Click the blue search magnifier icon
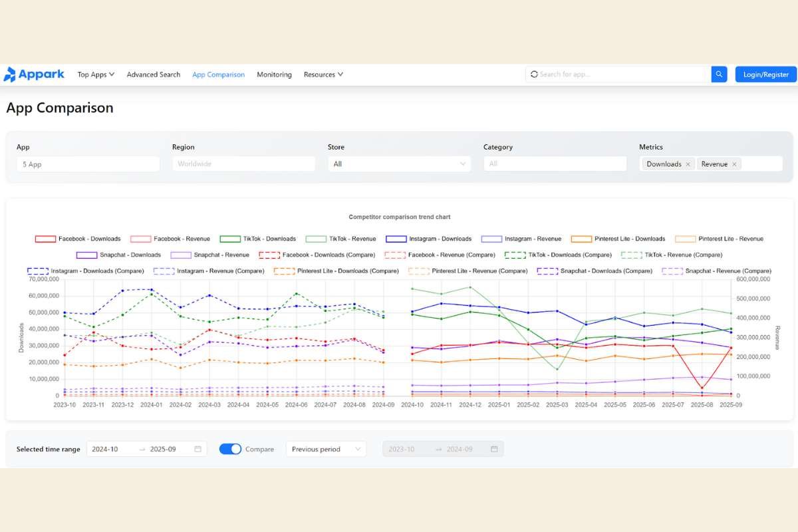Viewport: 798px width, 532px height. 719,74
